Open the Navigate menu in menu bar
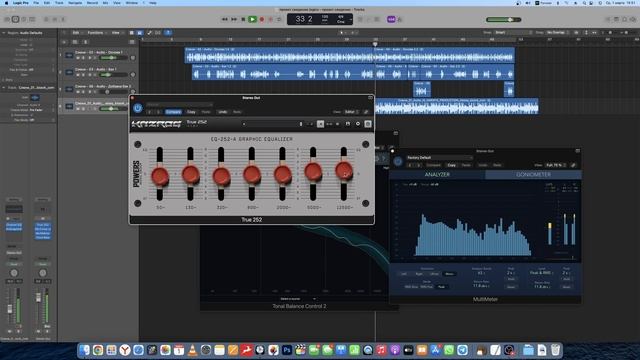Screen dimensions: 640x360 pos(75,3)
